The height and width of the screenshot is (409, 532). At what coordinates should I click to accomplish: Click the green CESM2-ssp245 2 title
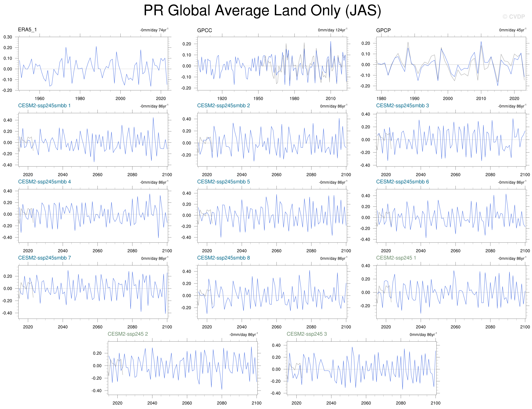pos(128,334)
